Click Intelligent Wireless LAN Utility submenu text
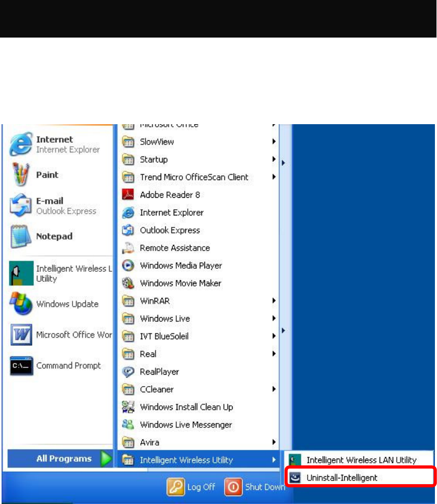Viewport: 437px width, 504px height. pyautogui.click(x=361, y=460)
